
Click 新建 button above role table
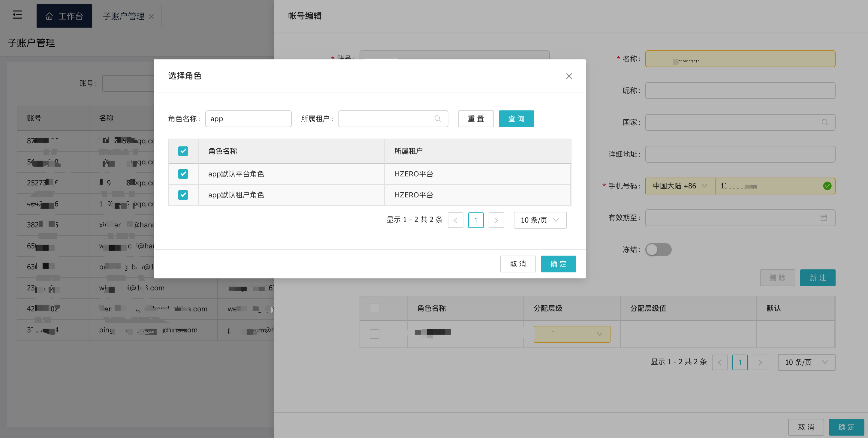pyautogui.click(x=818, y=277)
